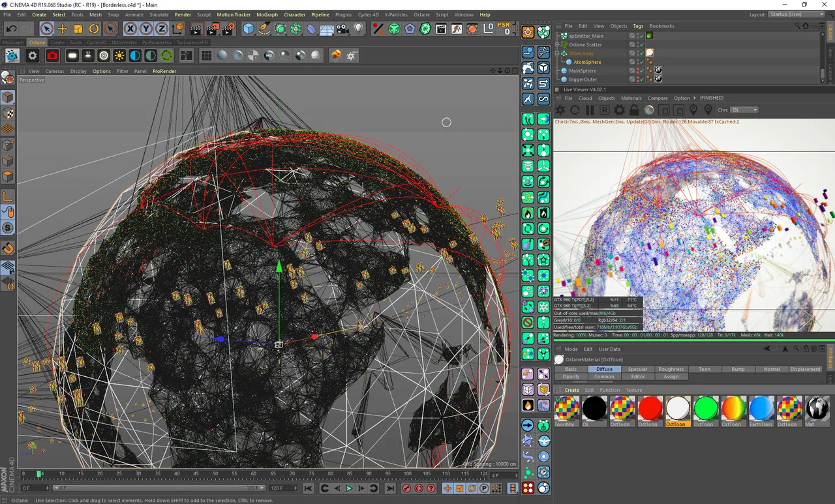Restart render with circular arrow in Live Viewer
The width and height of the screenshot is (835, 504).
(575, 110)
